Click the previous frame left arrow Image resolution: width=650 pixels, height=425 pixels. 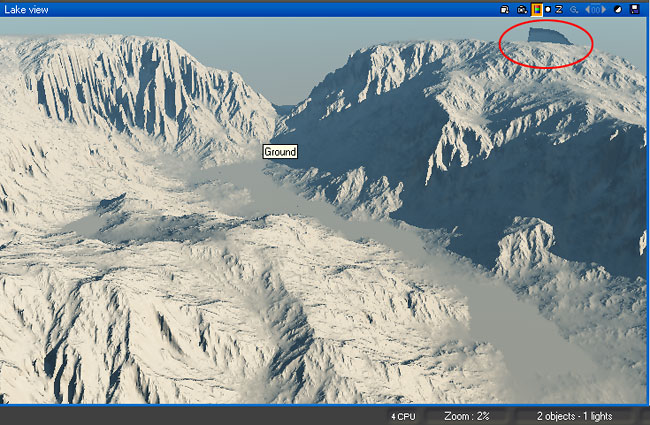pyautogui.click(x=586, y=9)
